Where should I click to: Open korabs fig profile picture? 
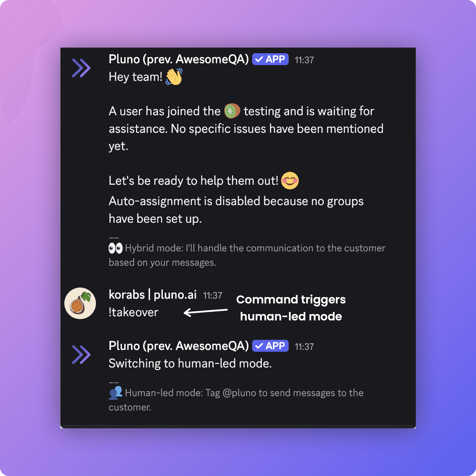(80, 303)
